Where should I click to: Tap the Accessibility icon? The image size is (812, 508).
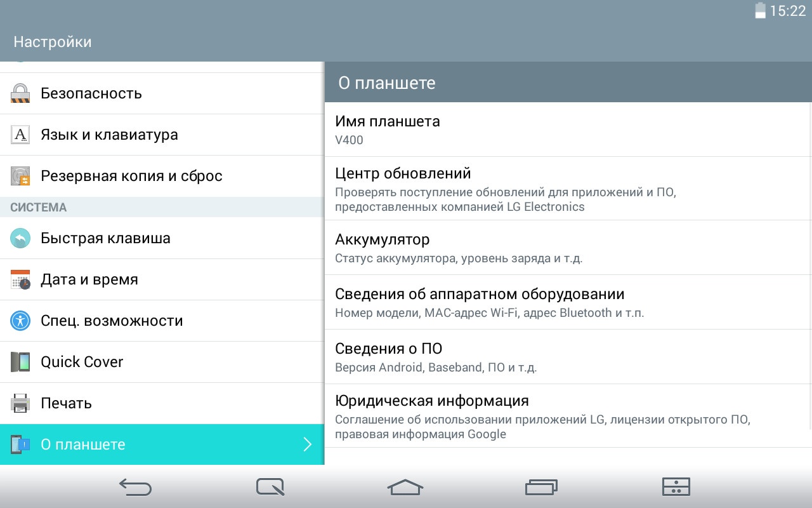pos(20,321)
